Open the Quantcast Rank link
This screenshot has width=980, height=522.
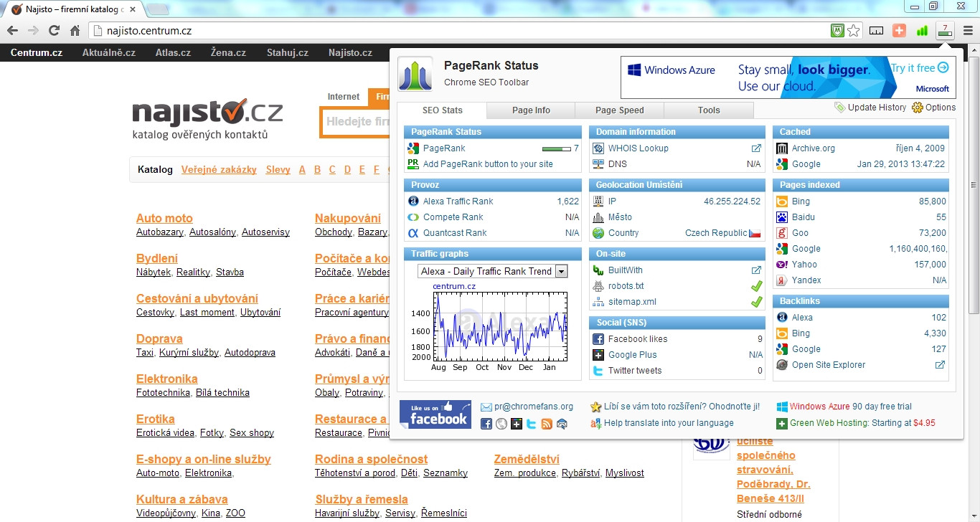point(455,233)
